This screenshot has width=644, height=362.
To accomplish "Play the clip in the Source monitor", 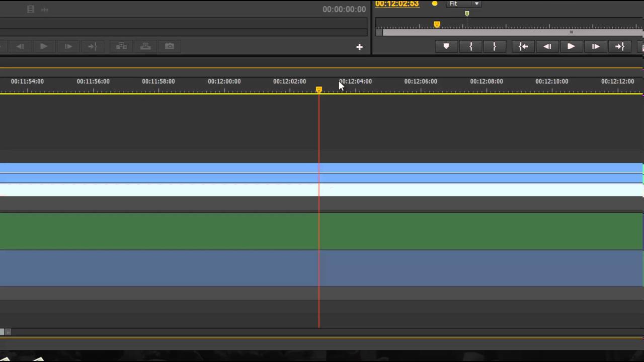I will (x=44, y=46).
